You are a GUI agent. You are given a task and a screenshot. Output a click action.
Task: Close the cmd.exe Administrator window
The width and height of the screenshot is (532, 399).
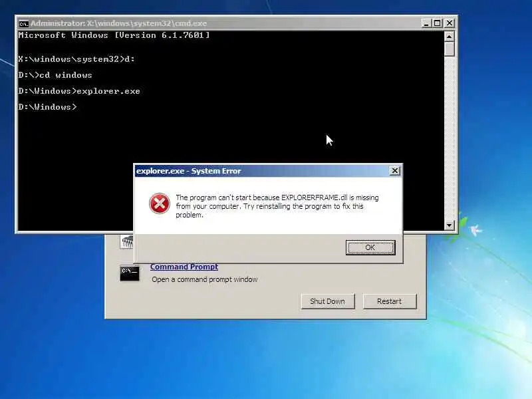(450, 23)
